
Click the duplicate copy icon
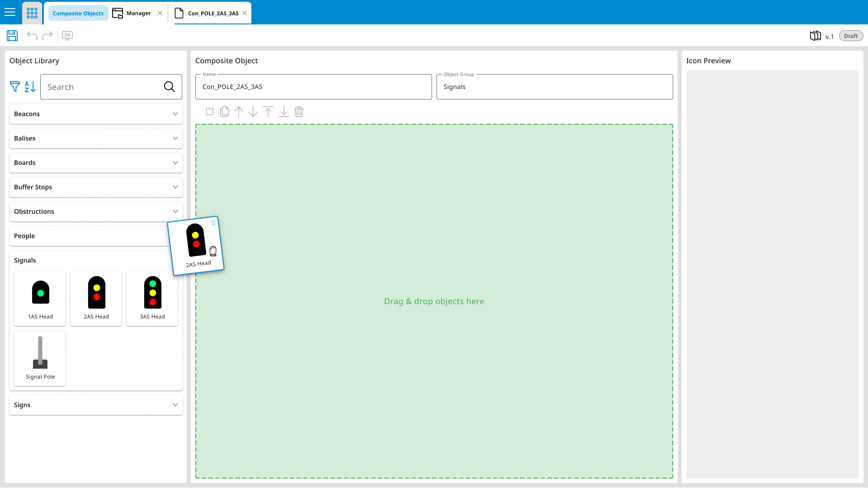(x=224, y=112)
